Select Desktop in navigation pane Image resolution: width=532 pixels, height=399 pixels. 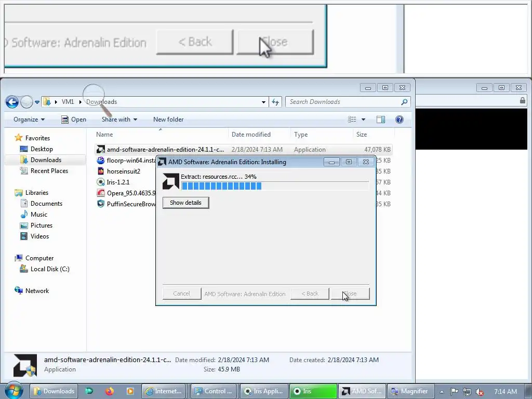tap(37, 149)
